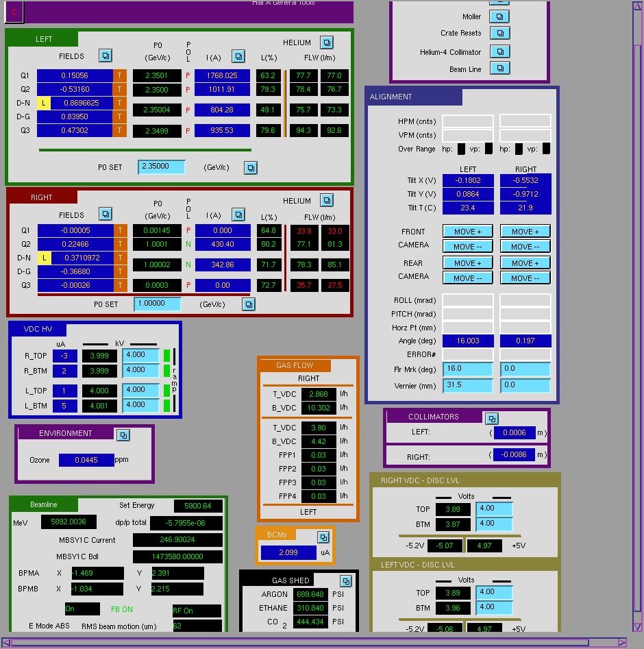The width and height of the screenshot is (644, 649).
Task: Click the horizontal scrollbar right arrow
Action: 621,643
